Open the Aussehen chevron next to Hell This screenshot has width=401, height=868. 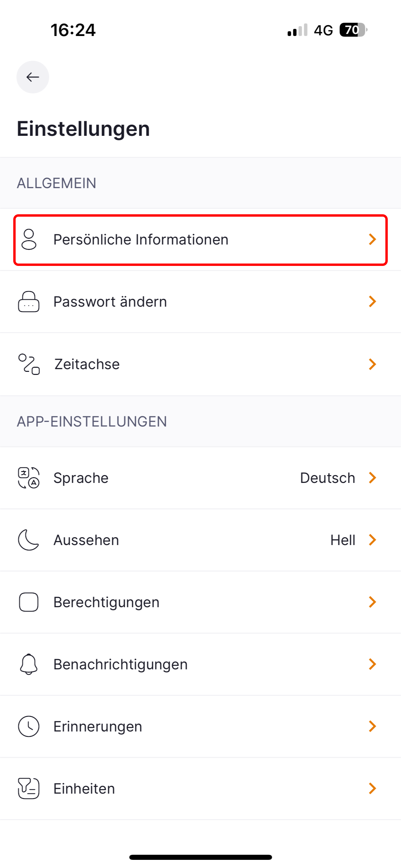click(372, 540)
